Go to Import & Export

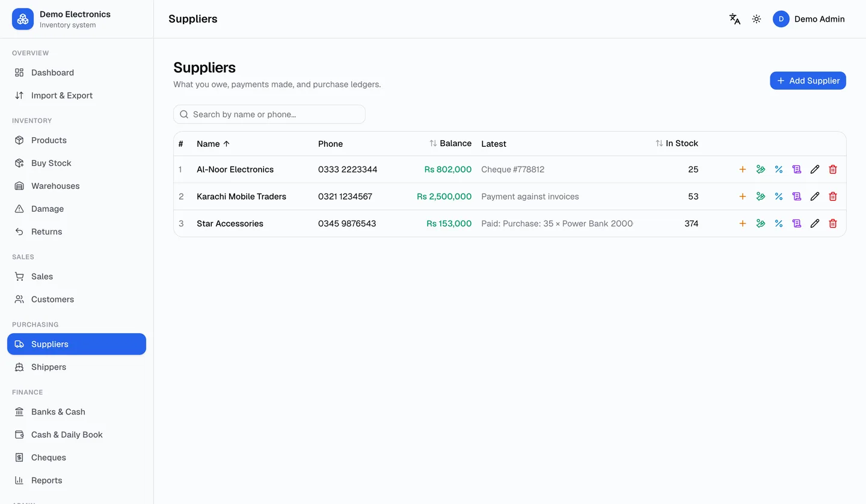76,96
